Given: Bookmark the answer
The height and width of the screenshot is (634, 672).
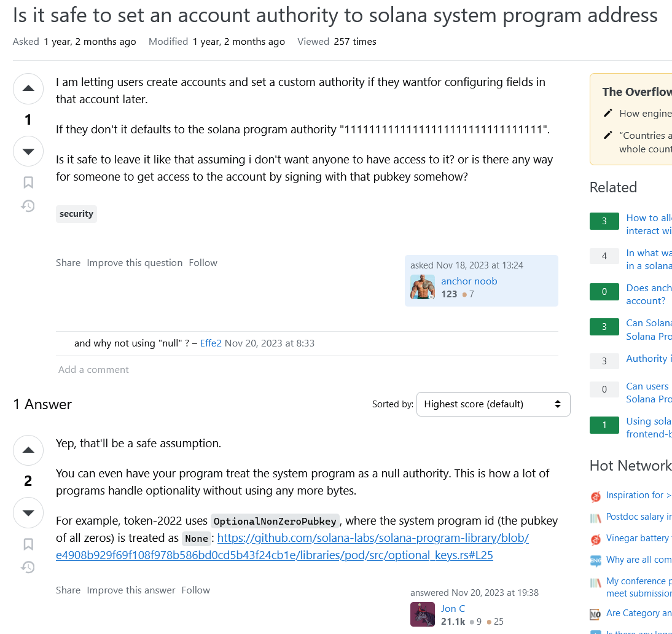Looking at the screenshot, I should (x=28, y=544).
